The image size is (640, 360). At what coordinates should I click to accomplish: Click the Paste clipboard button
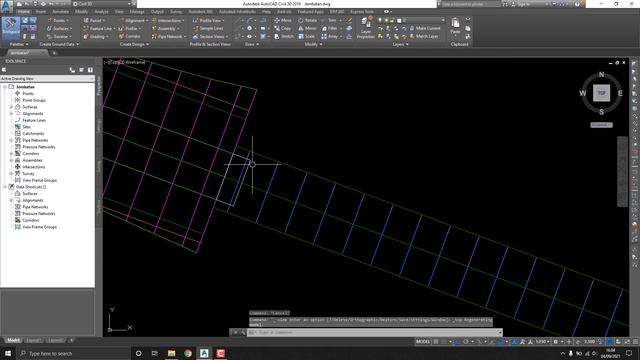[456, 26]
